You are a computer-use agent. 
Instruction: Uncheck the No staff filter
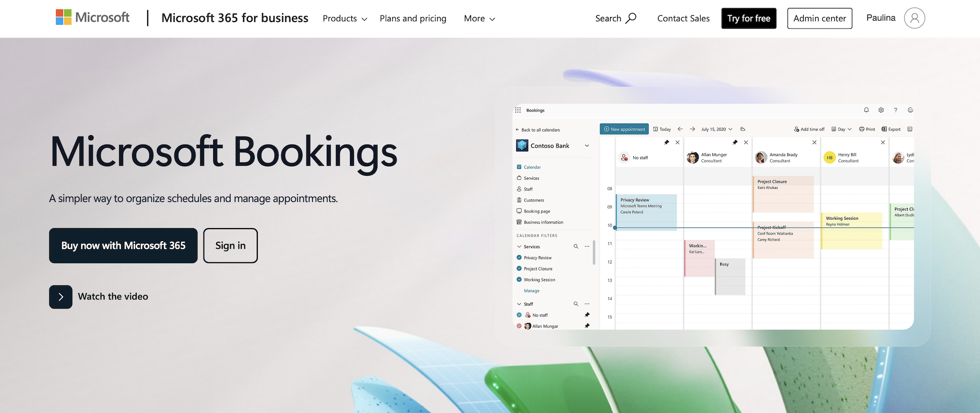click(x=519, y=315)
